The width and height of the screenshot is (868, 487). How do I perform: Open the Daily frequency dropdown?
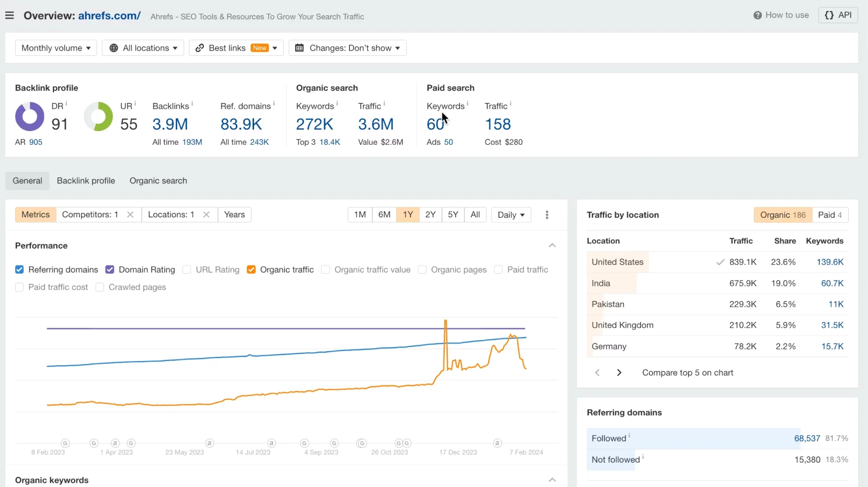[x=511, y=215]
